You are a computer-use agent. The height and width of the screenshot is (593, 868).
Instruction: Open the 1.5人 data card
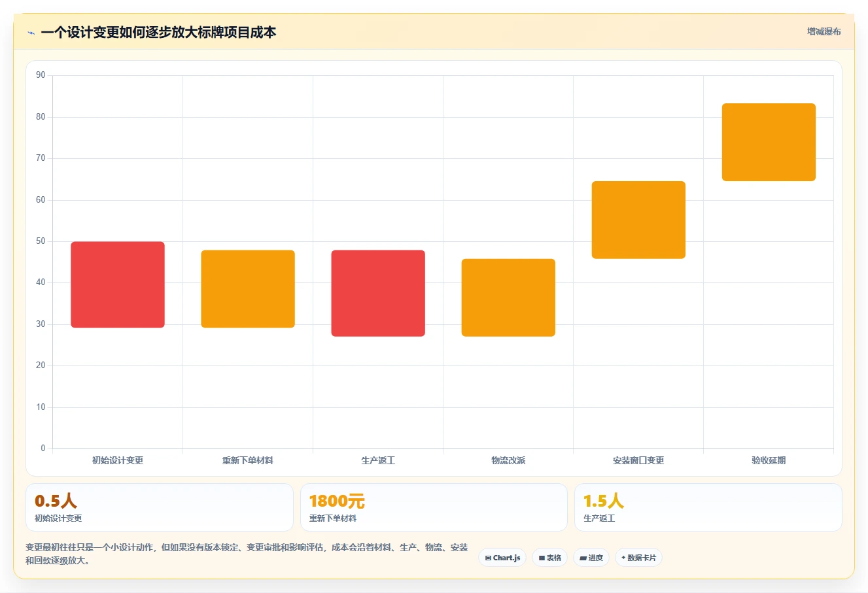click(x=708, y=507)
